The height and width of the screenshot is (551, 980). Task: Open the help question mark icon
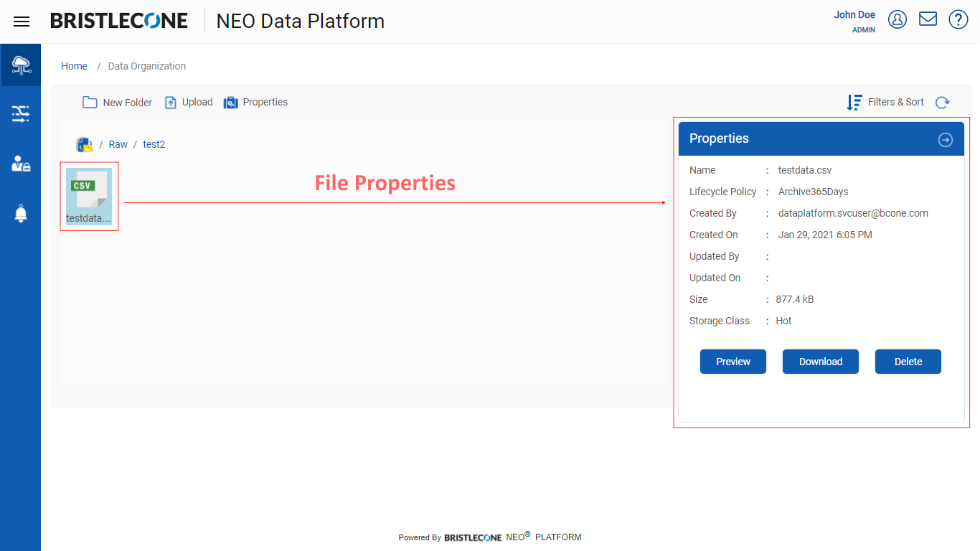(x=958, y=19)
